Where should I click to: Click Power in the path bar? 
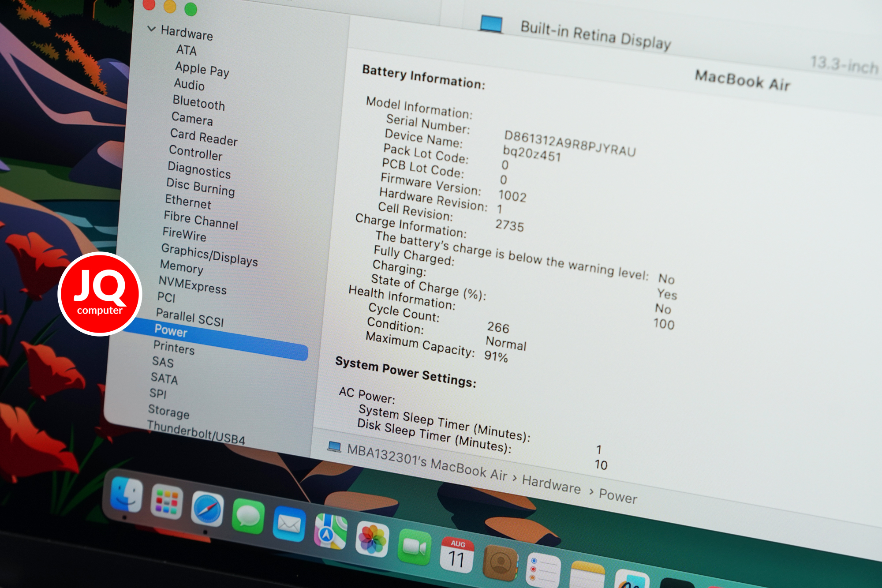618,496
